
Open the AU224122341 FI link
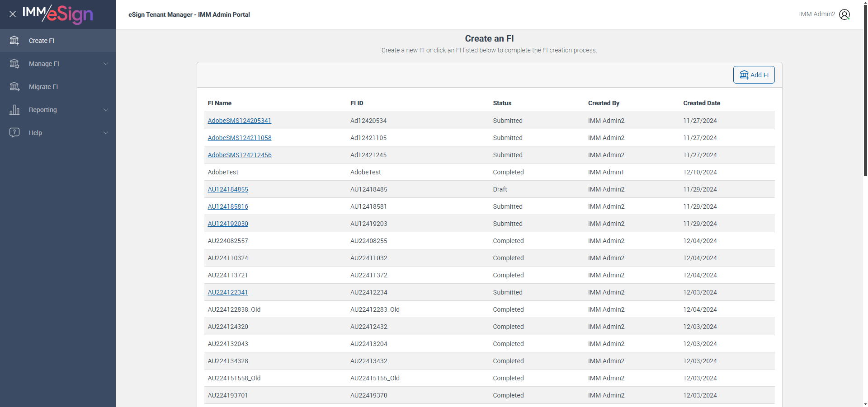coord(228,292)
